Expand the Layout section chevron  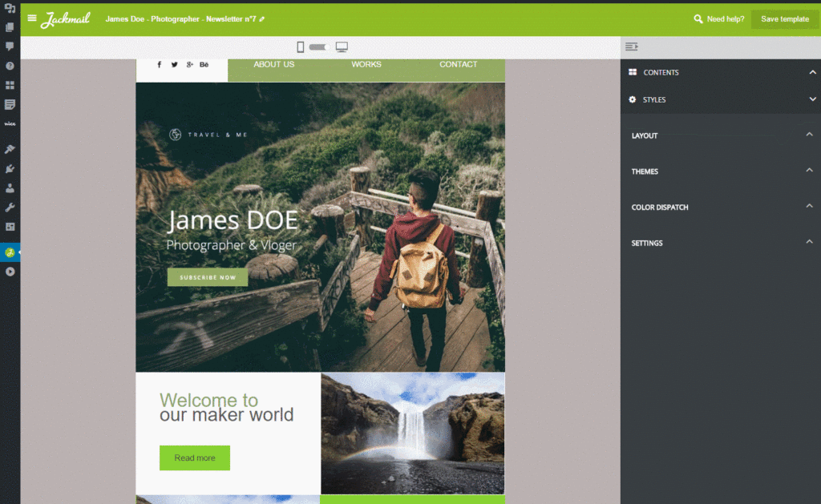click(x=810, y=135)
